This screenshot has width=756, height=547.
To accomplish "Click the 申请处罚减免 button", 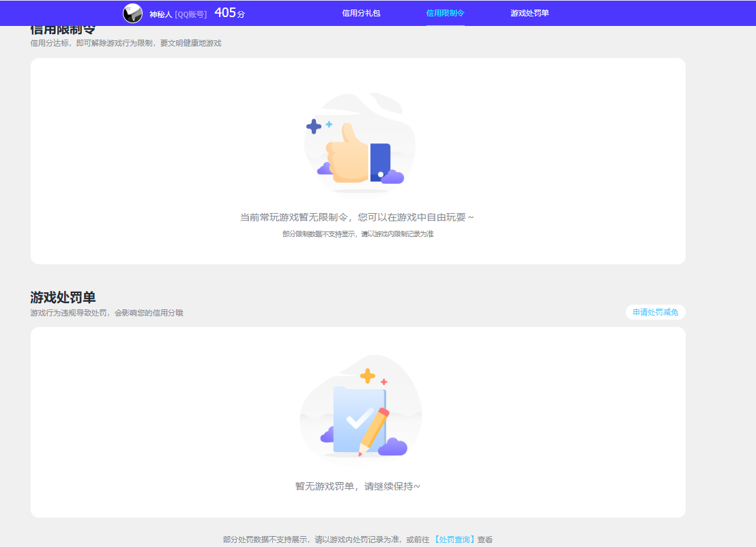I will click(x=655, y=312).
